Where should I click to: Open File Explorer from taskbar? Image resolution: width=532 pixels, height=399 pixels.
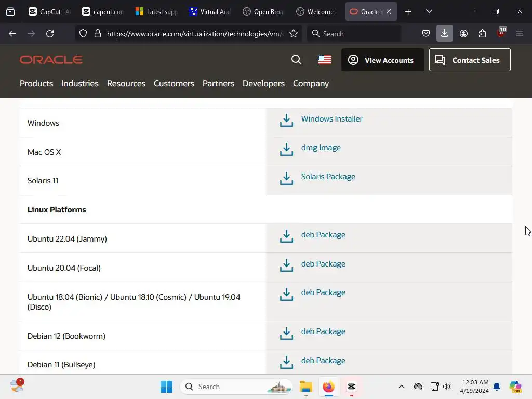305,387
